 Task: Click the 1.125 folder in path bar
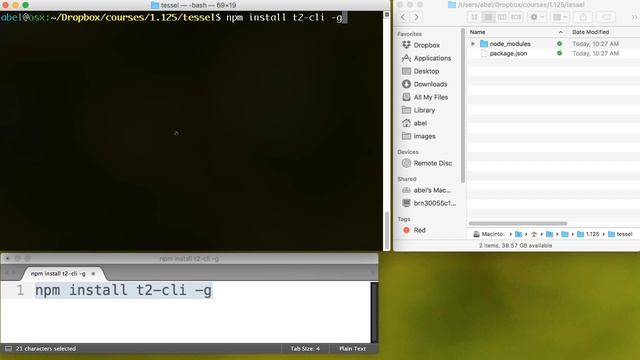[x=588, y=234]
